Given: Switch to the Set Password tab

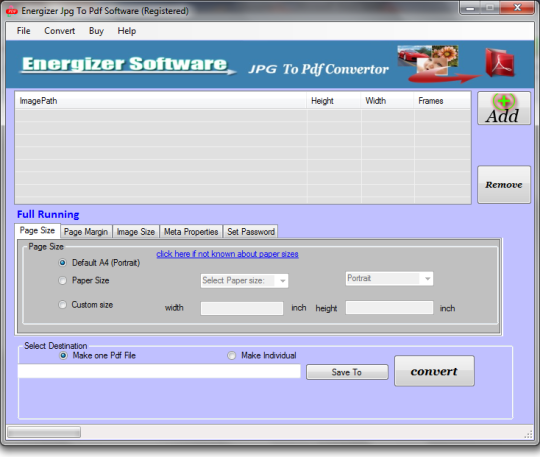Looking at the screenshot, I should (251, 232).
